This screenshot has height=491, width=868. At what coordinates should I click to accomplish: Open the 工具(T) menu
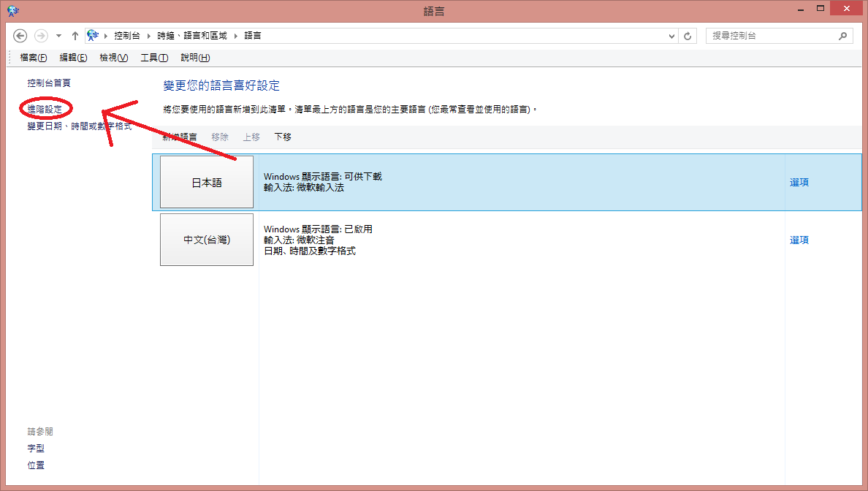click(x=154, y=58)
